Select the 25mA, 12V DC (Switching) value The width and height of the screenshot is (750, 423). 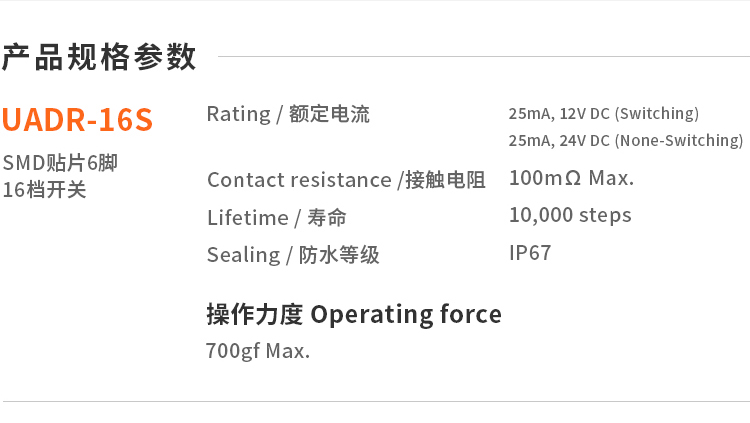click(x=603, y=114)
